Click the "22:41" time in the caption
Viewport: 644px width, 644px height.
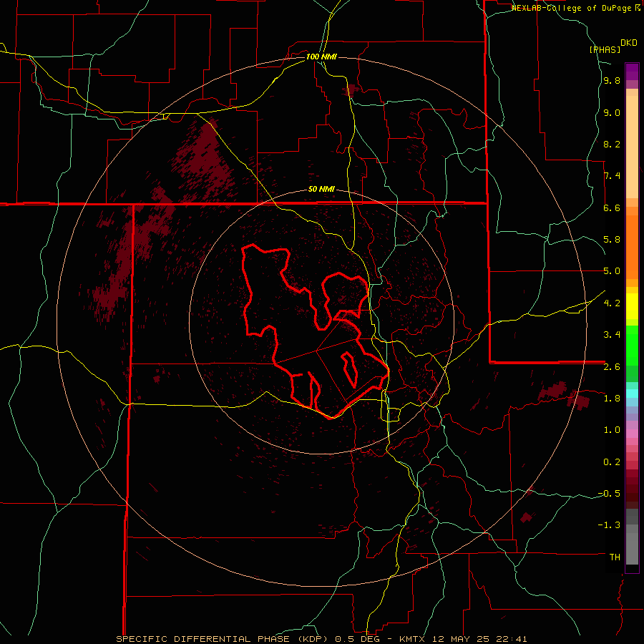click(513, 639)
